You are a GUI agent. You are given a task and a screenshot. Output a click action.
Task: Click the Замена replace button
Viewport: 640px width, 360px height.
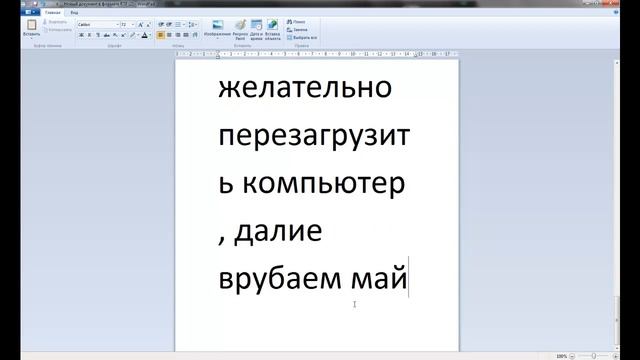click(297, 30)
